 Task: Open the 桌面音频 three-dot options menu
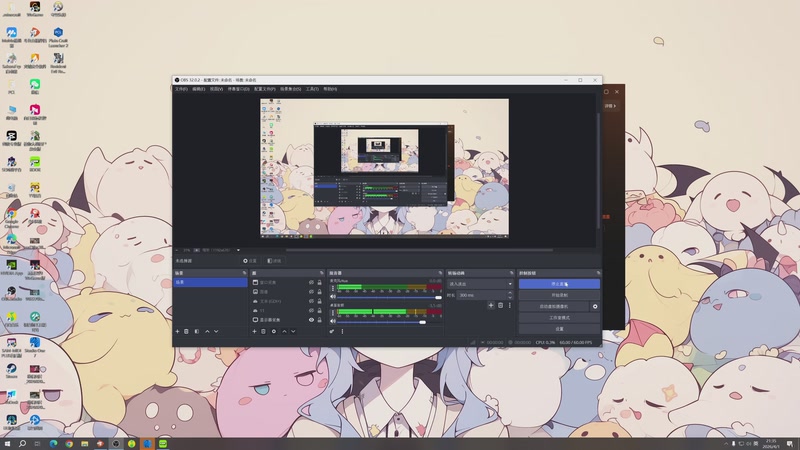[x=333, y=312]
